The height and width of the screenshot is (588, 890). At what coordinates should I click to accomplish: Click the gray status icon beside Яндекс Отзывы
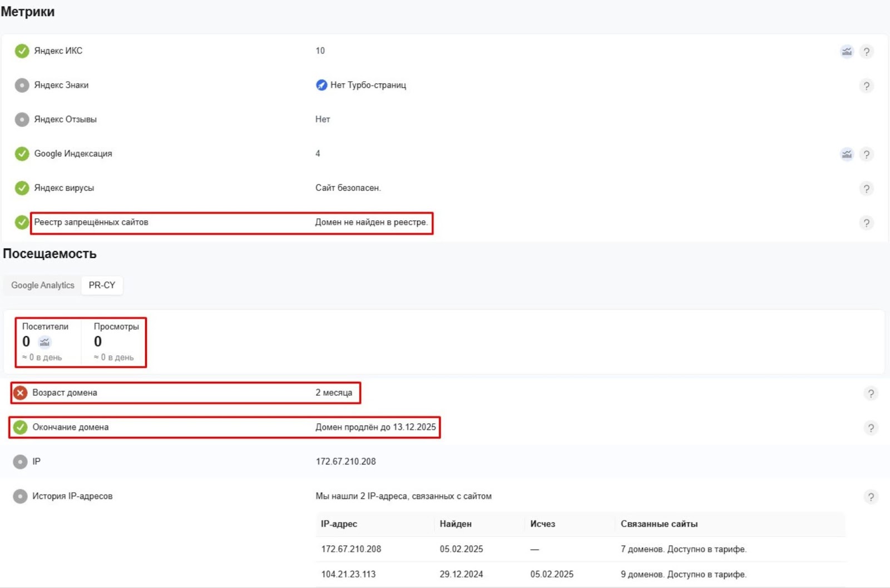pyautogui.click(x=22, y=120)
